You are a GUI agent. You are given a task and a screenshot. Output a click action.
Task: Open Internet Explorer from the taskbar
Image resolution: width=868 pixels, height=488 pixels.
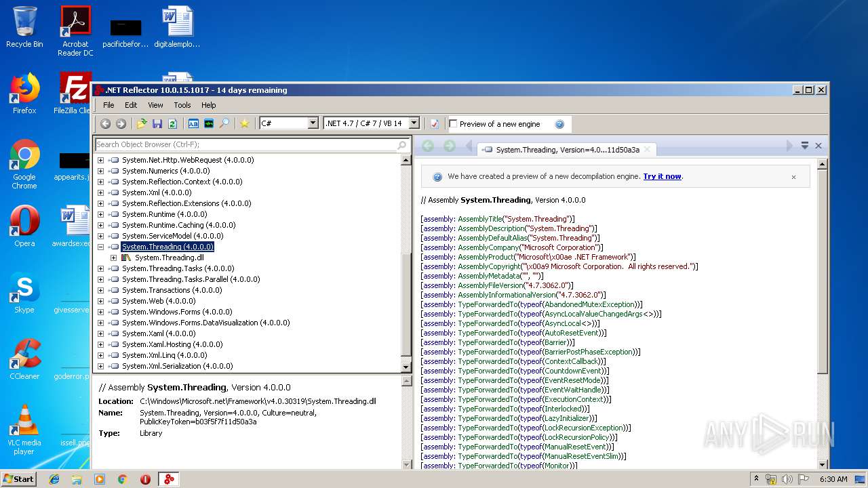coord(54,479)
